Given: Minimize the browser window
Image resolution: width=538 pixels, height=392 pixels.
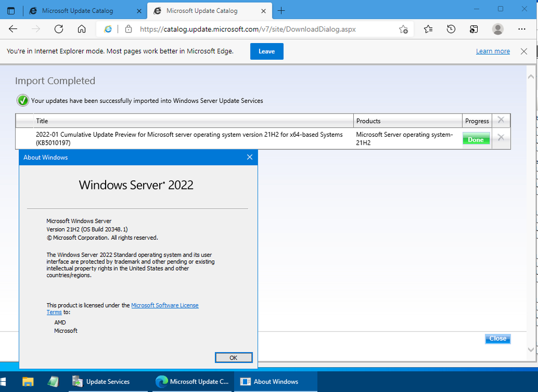Looking at the screenshot, I should click(476, 9).
